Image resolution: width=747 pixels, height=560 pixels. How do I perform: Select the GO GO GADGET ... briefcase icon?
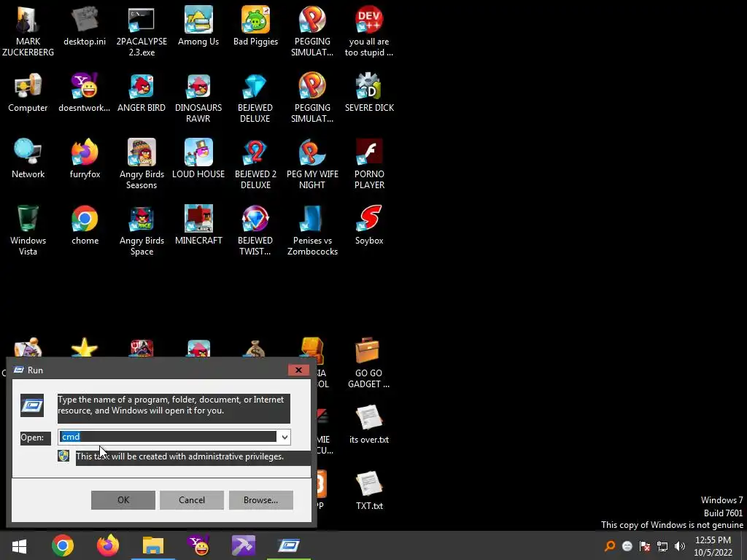point(368,363)
